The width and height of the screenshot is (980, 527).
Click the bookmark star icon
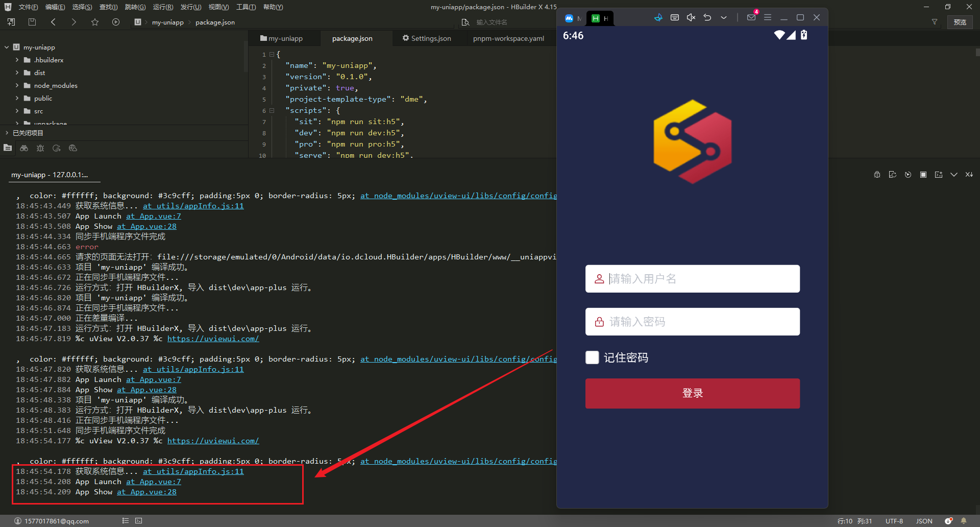[95, 22]
